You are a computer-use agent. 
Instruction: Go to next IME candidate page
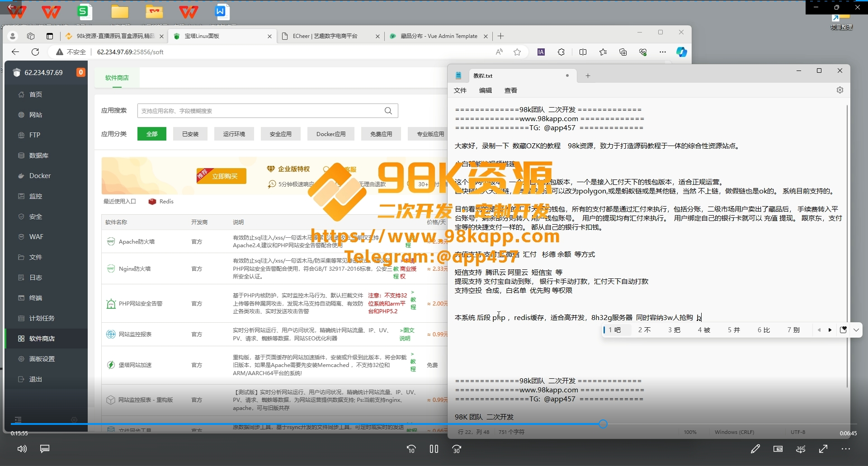coord(830,330)
